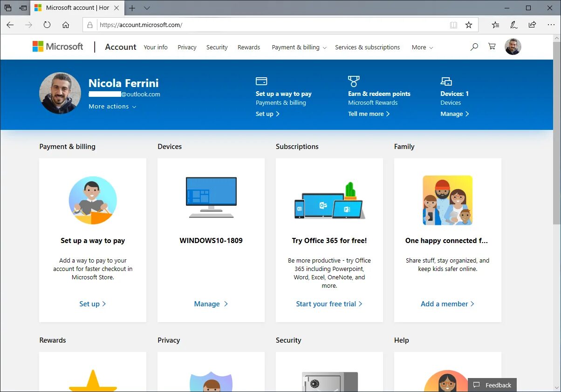561x392 pixels.
Task: Expand the More navigation dropdown
Action: tap(422, 47)
